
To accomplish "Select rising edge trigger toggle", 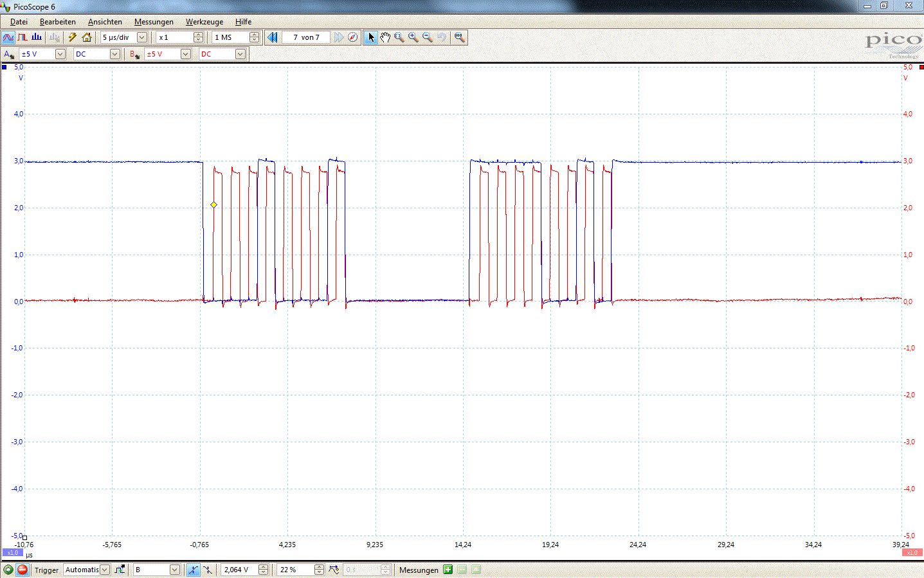I will tap(193, 570).
